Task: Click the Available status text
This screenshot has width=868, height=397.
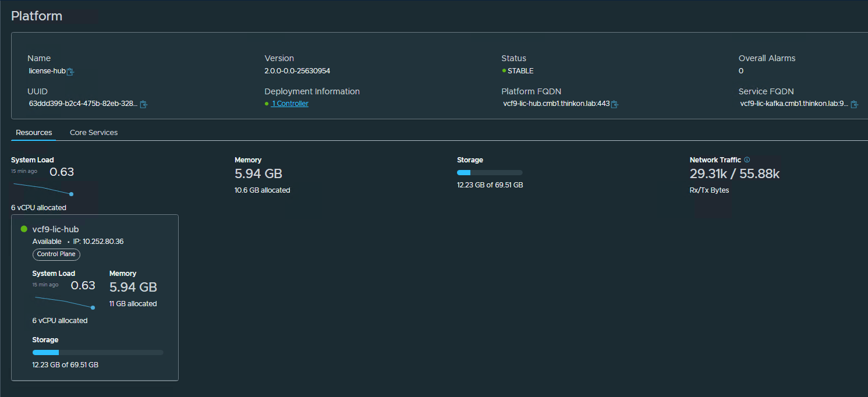Action: coord(47,242)
